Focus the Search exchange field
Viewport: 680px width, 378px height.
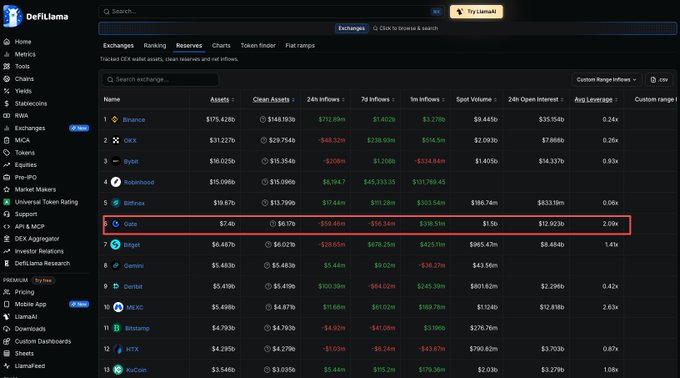click(x=160, y=80)
